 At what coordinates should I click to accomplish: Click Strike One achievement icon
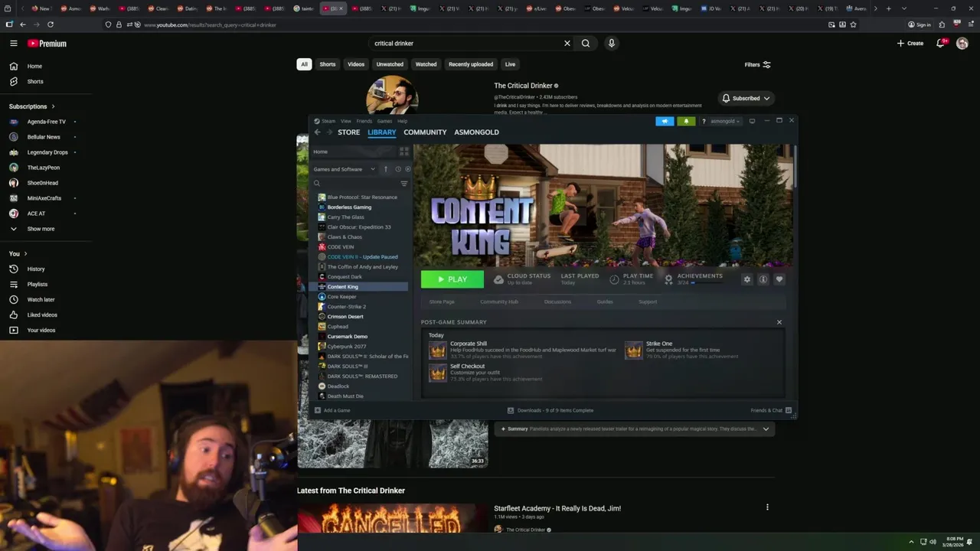click(x=634, y=350)
